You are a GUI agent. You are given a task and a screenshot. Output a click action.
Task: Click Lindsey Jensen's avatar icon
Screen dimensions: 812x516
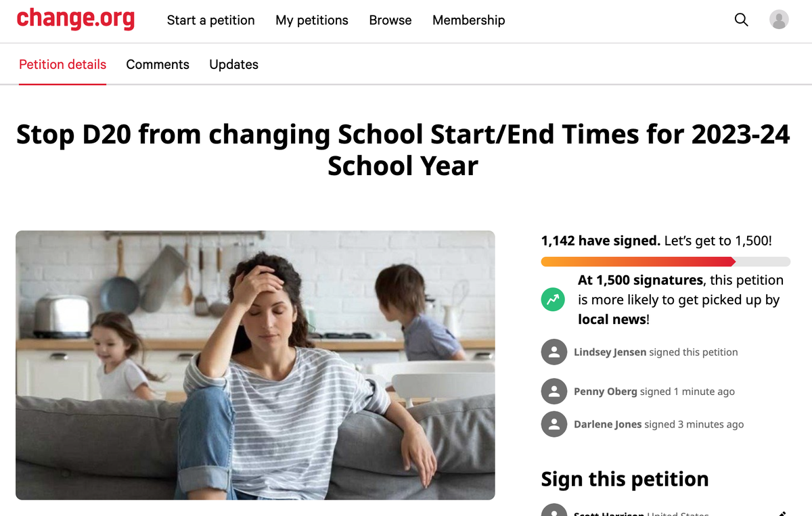[x=554, y=352]
